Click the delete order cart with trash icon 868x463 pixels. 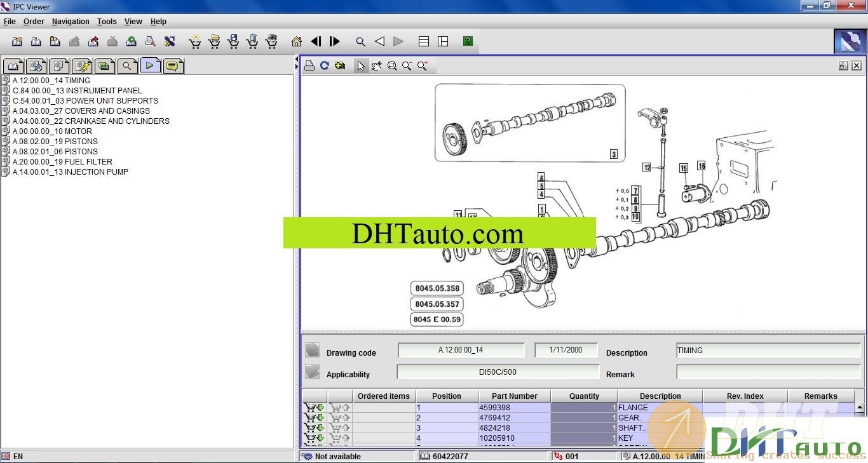coord(252,41)
